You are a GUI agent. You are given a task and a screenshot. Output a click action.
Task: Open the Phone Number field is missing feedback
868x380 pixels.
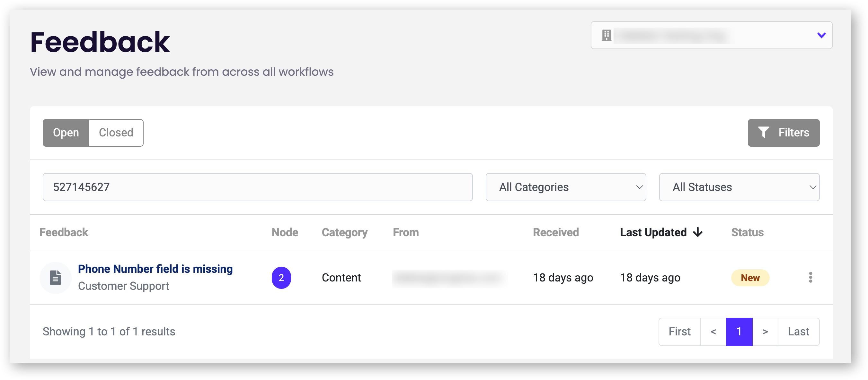pos(155,269)
